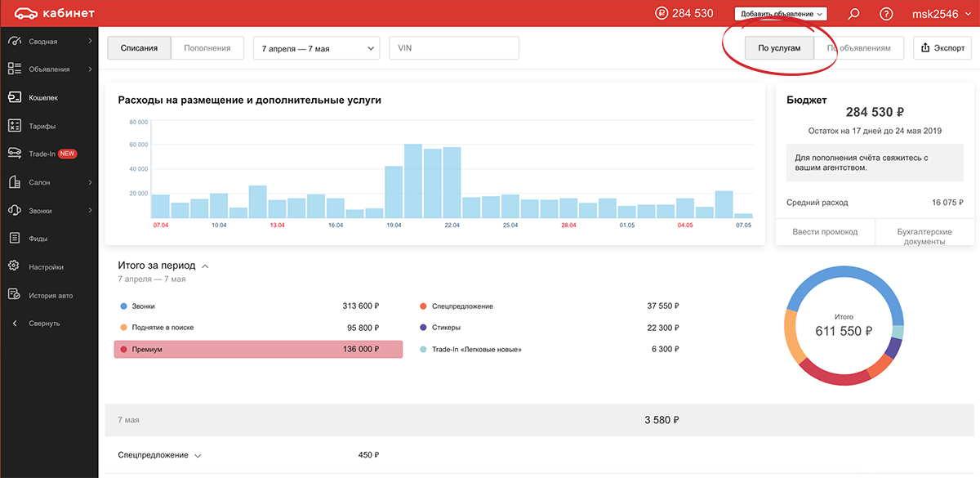Image resolution: width=980 pixels, height=478 pixels.
Task: Open Кошелек wallet icon in sidebar
Action: (14, 97)
